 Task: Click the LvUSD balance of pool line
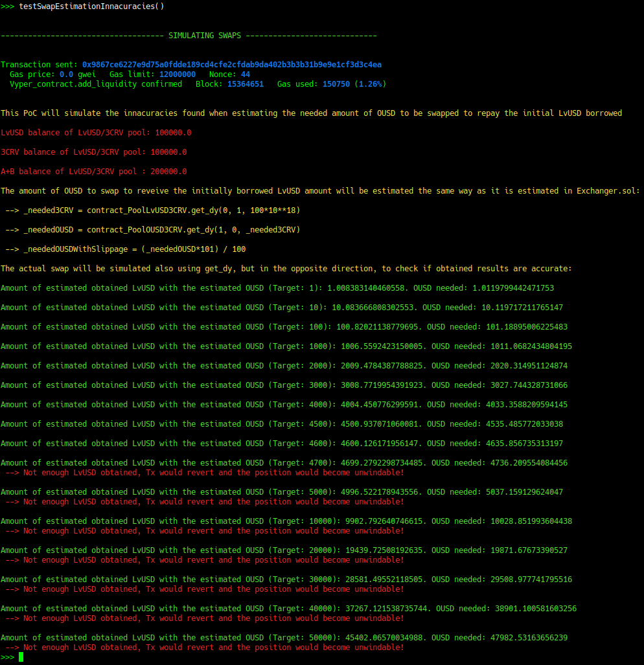96,133
